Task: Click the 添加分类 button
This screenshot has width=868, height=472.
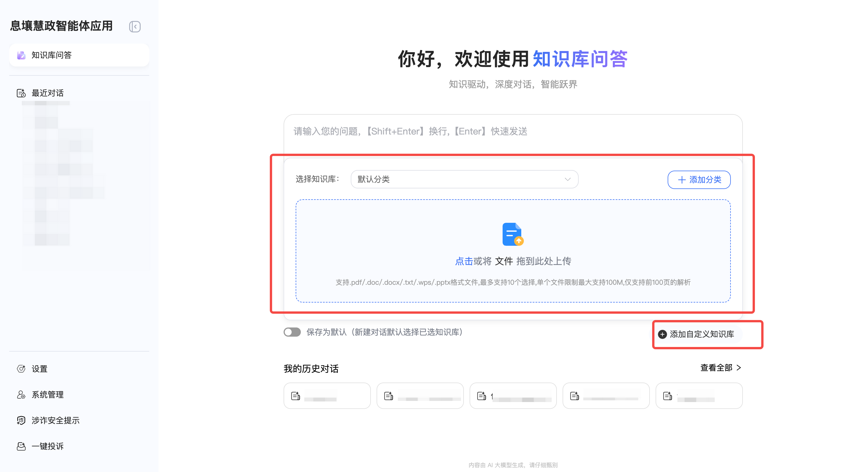Action: (699, 180)
